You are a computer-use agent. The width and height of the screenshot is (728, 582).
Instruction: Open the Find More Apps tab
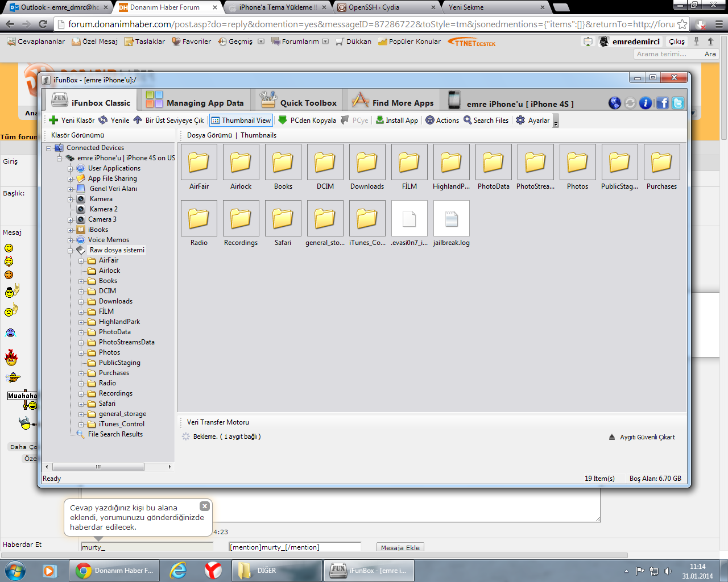pyautogui.click(x=392, y=101)
